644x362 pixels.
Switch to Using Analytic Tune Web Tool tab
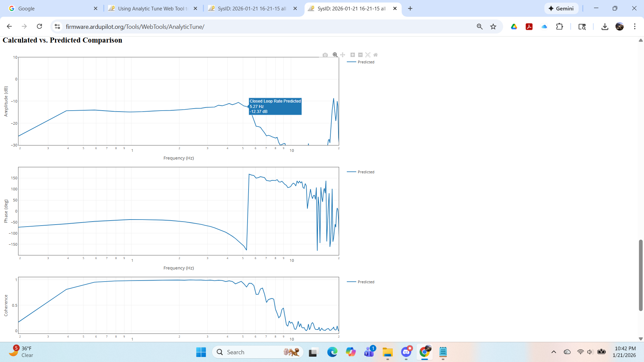[x=153, y=8]
